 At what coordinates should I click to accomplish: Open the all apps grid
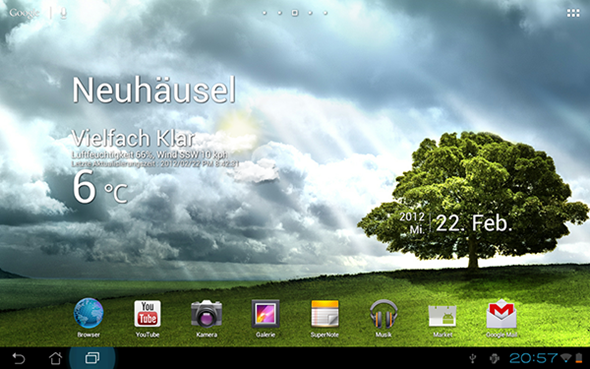pos(573,13)
